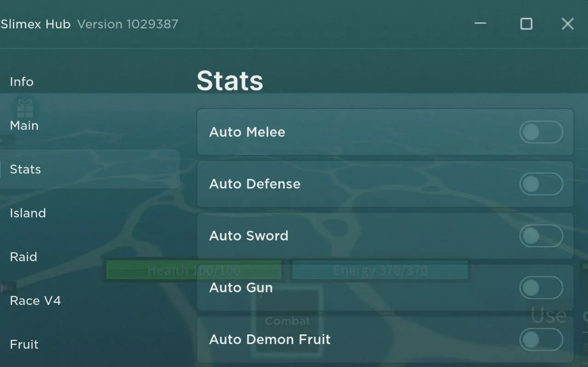Enable the Auto Demon Fruit toggle
This screenshot has width=588, height=367.
pyautogui.click(x=541, y=340)
